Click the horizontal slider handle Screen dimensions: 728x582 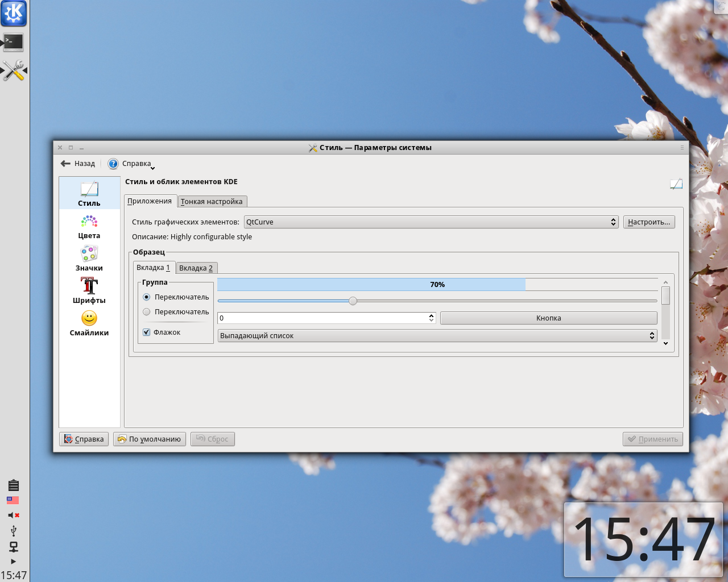pos(353,301)
